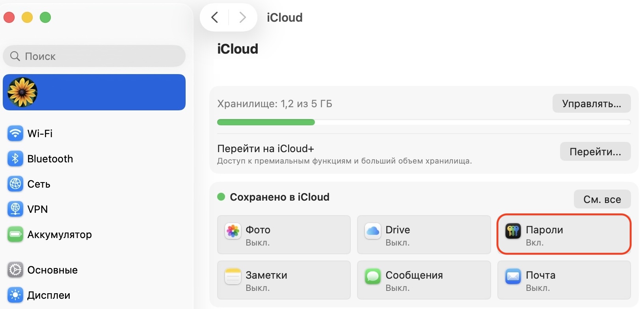This screenshot has height=309, width=644.
Task: Open the Заметки card via its Выкл. status
Action: click(x=258, y=288)
